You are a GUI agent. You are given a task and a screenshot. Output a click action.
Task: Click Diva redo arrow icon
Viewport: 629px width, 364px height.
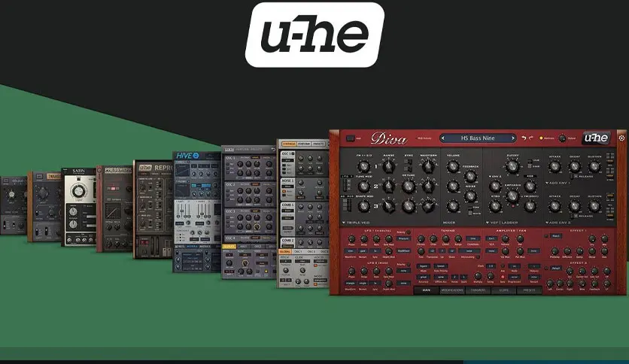531,138
